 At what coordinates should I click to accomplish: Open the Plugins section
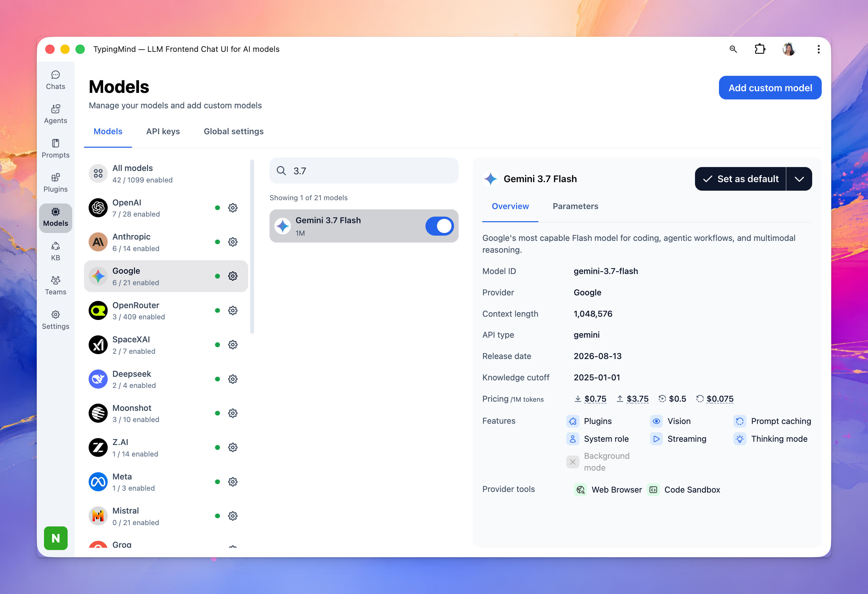click(55, 183)
